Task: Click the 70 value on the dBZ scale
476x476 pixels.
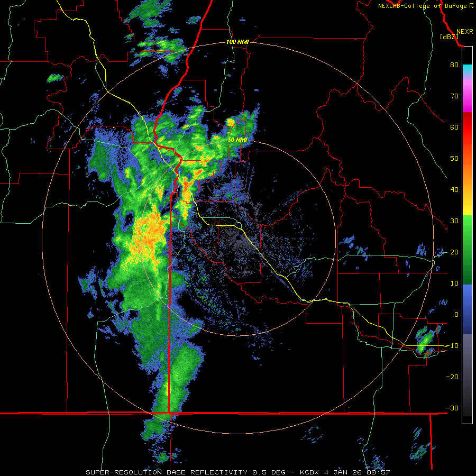Action: tap(454, 96)
